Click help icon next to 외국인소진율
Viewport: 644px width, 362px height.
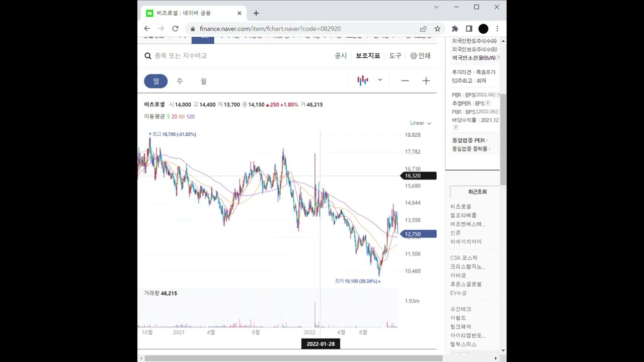[498, 58]
